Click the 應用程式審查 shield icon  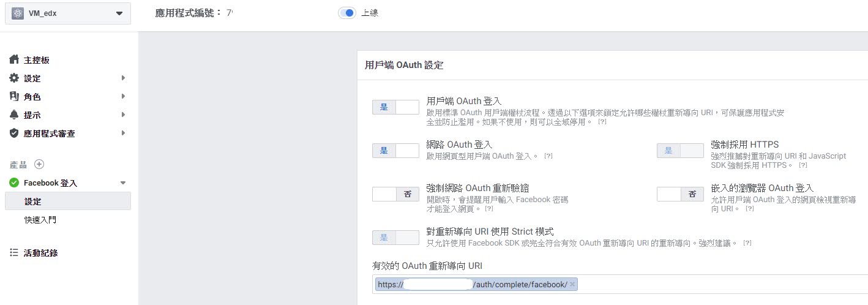[x=14, y=133]
